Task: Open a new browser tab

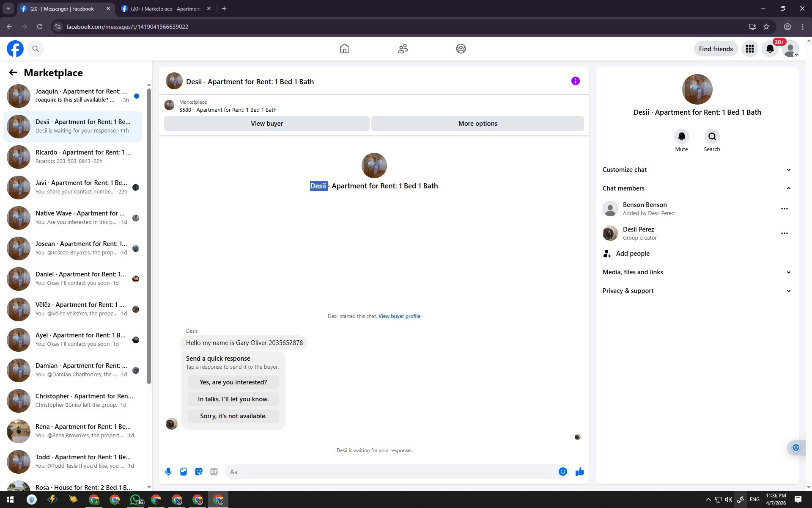Action: pyautogui.click(x=224, y=8)
